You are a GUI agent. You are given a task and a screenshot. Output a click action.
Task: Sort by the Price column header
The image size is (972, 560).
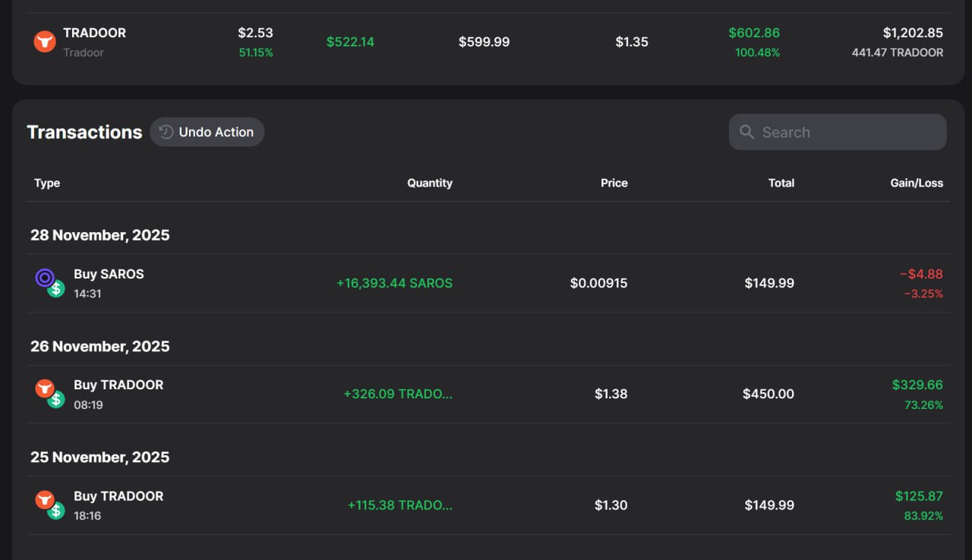(x=614, y=183)
